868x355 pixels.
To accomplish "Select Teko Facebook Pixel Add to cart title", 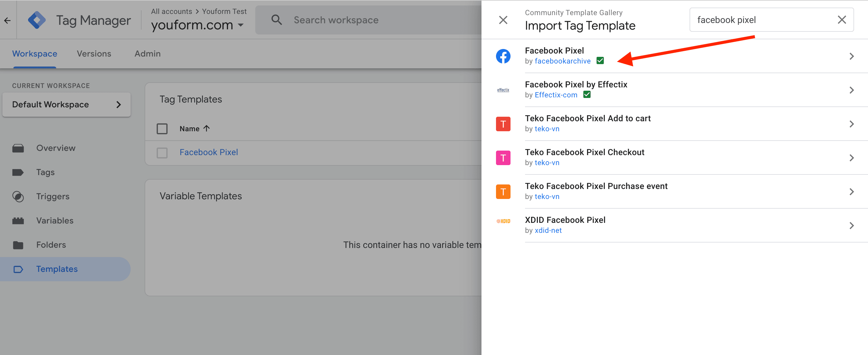I will (588, 119).
